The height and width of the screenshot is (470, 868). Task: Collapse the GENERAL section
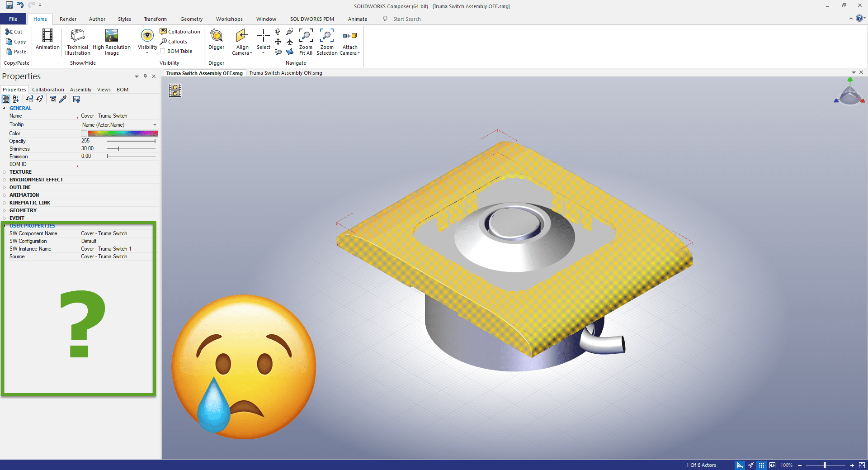5,108
